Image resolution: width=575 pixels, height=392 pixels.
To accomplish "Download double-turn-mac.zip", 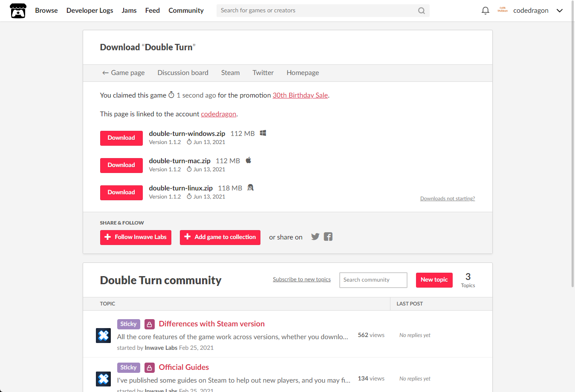I will (121, 165).
